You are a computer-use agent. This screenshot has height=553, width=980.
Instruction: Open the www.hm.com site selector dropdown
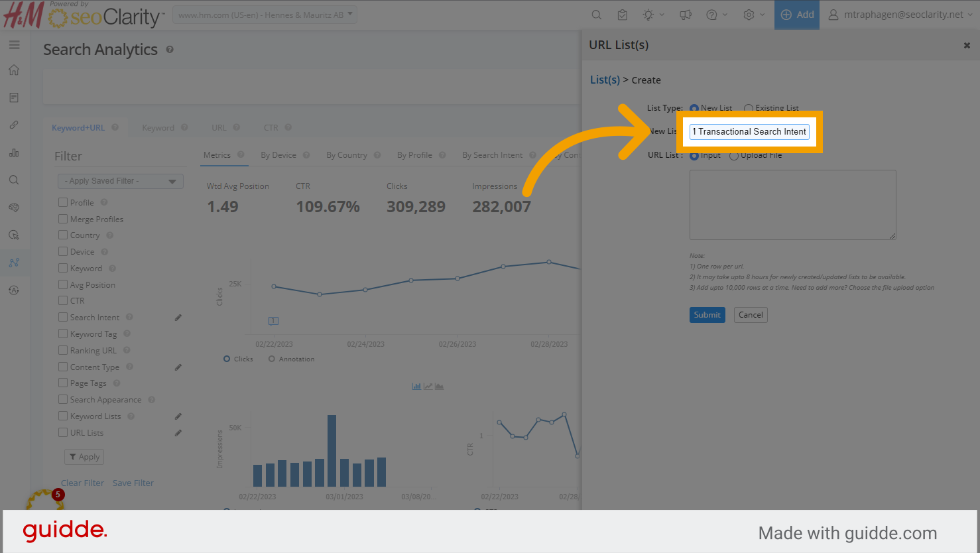pyautogui.click(x=265, y=15)
